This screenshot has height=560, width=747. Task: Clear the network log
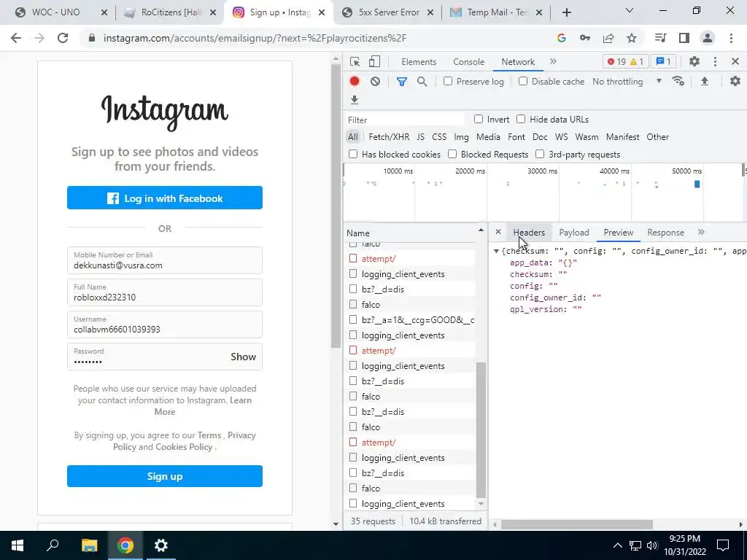376,82
